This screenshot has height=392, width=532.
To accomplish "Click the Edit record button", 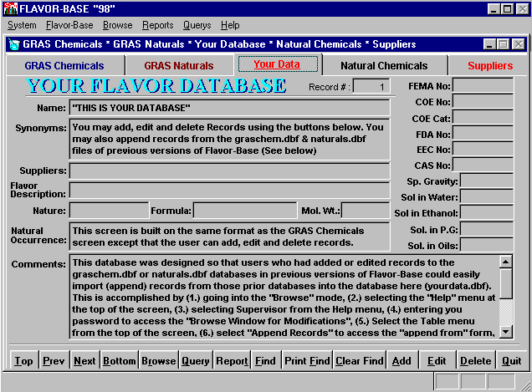I will [x=437, y=361].
